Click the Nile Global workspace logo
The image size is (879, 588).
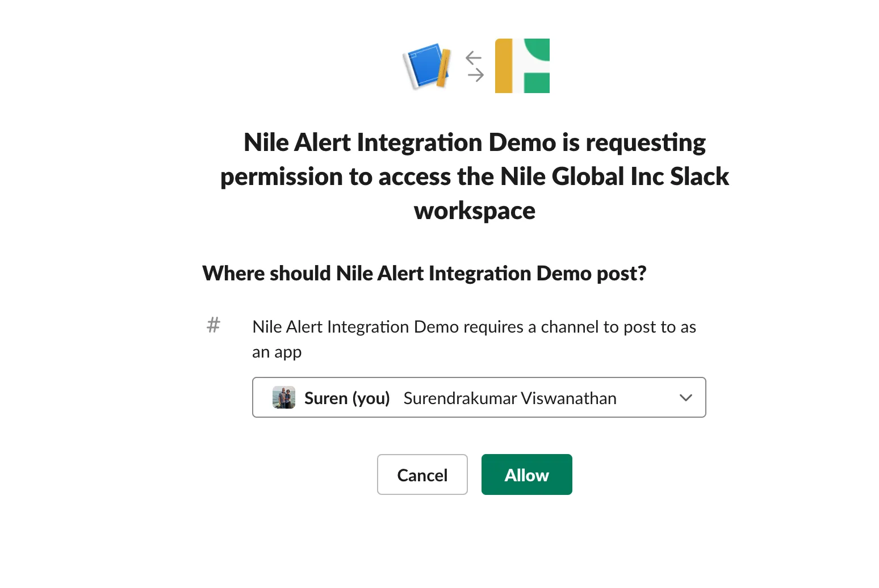(x=522, y=66)
